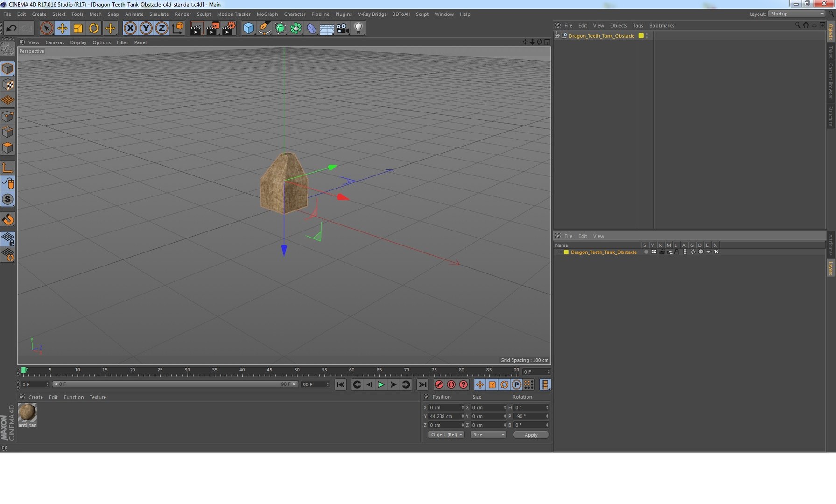The image size is (836, 504).
Task: Toggle Autokeying red circle button
Action: coord(451,385)
